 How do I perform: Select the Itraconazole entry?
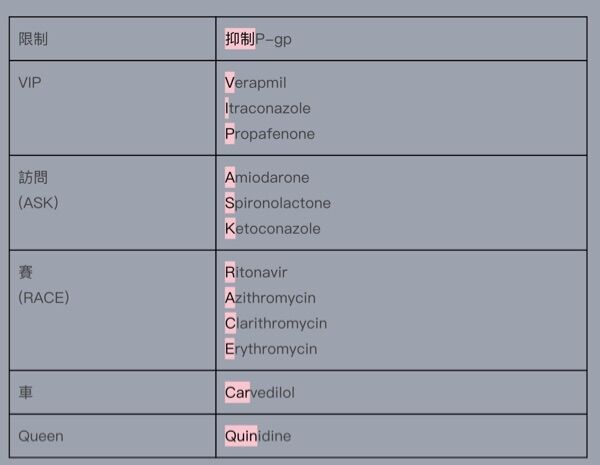point(268,108)
